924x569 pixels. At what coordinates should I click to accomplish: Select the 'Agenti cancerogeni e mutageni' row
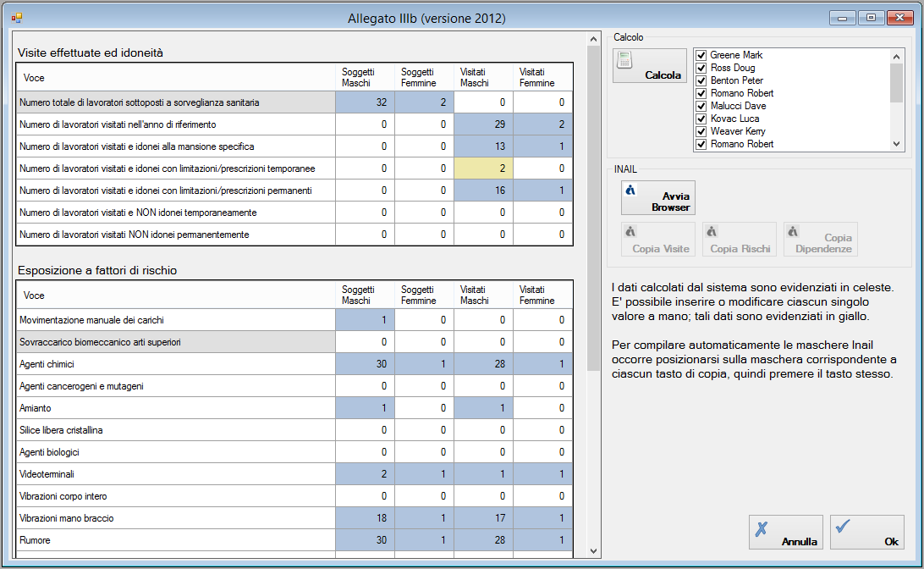(x=294, y=386)
